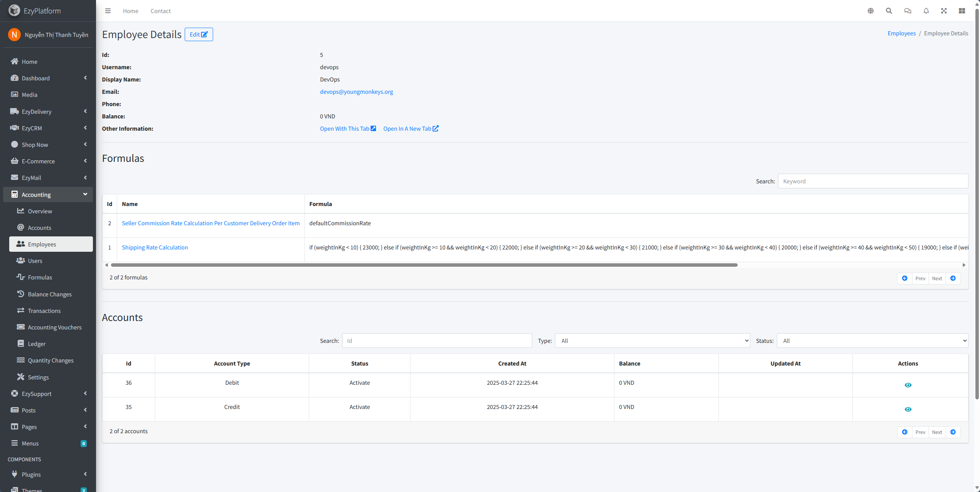Open Ledger in the sidebar
This screenshot has height=492, width=980.
coord(51,344)
